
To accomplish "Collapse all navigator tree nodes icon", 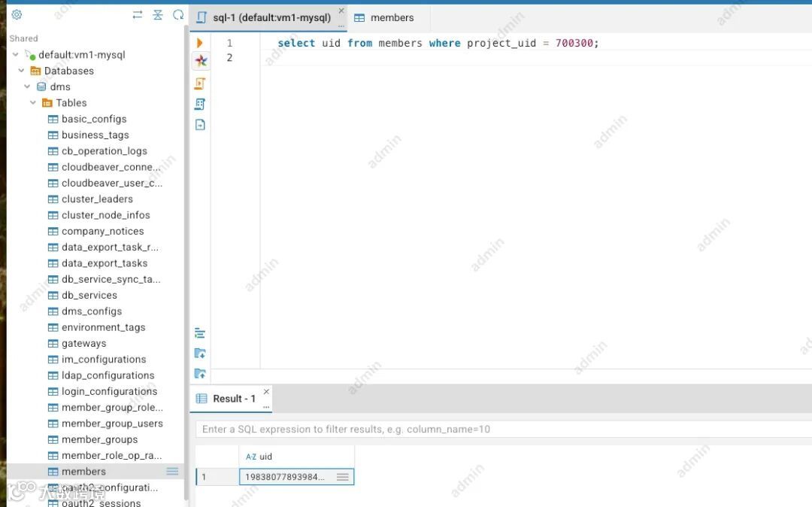I will pyautogui.click(x=158, y=14).
